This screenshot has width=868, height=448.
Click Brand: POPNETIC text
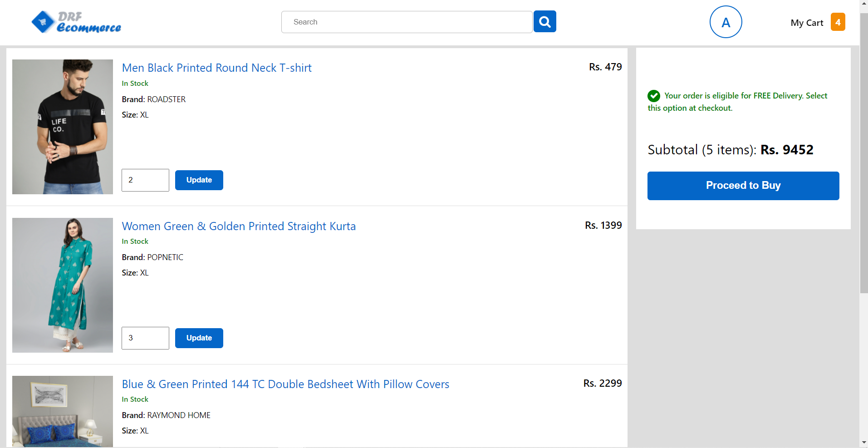[x=152, y=257]
